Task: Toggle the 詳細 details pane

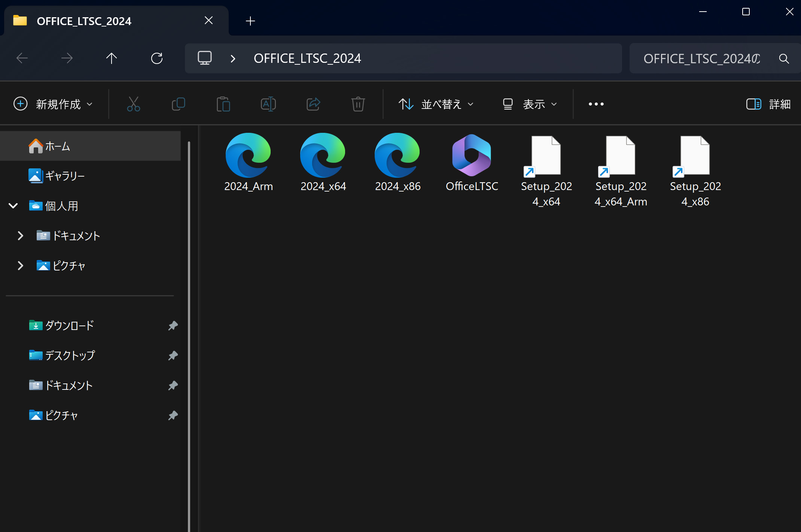Action: tap(768, 104)
